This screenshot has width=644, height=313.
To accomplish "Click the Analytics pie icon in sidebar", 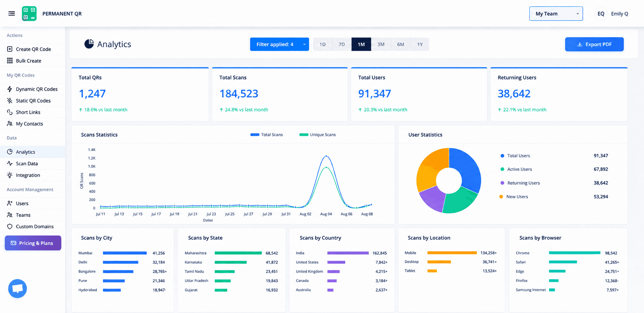I will coord(10,152).
